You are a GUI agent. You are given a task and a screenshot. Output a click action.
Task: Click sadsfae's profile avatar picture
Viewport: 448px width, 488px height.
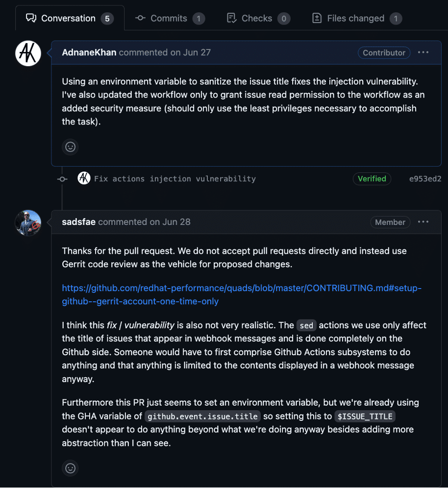28,222
